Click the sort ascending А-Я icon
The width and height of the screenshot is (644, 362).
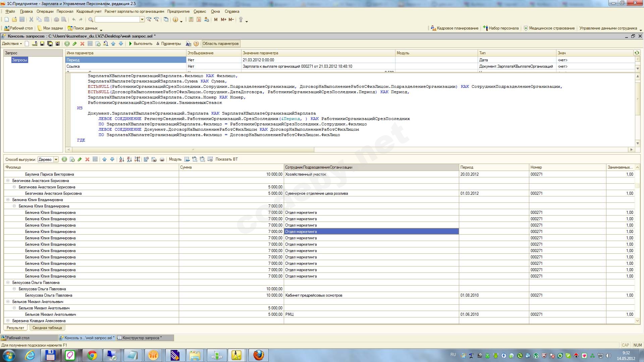(x=121, y=159)
